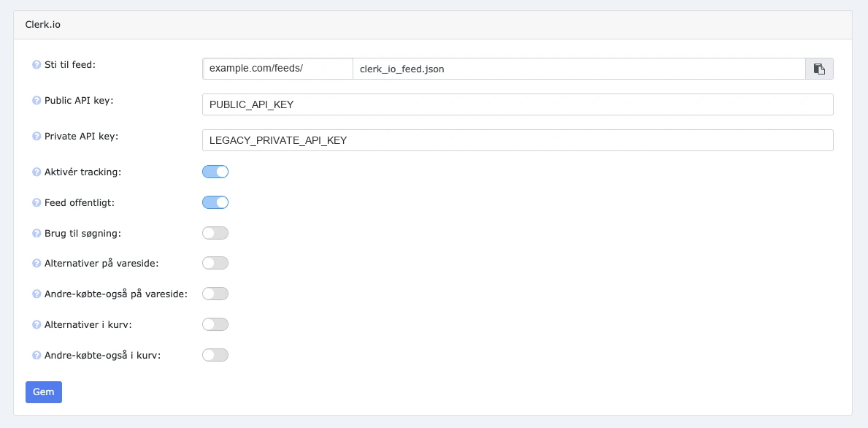
Task: Enable Andre-købte-også på vareside switch
Action: click(215, 294)
